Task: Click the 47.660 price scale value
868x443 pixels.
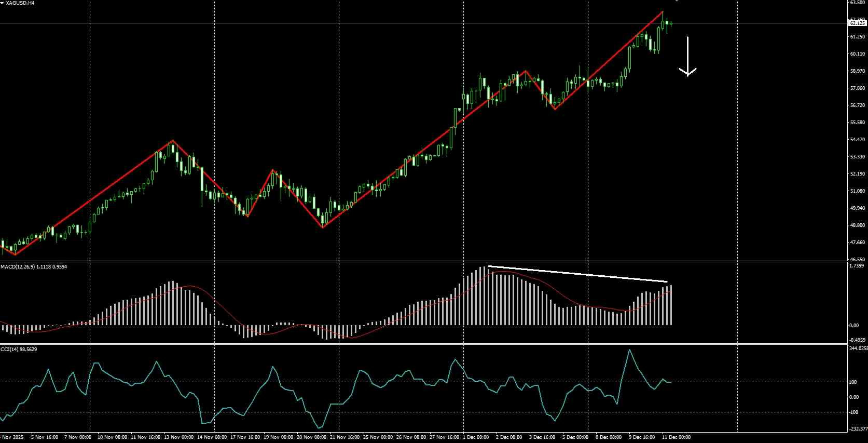Action: [x=858, y=243]
